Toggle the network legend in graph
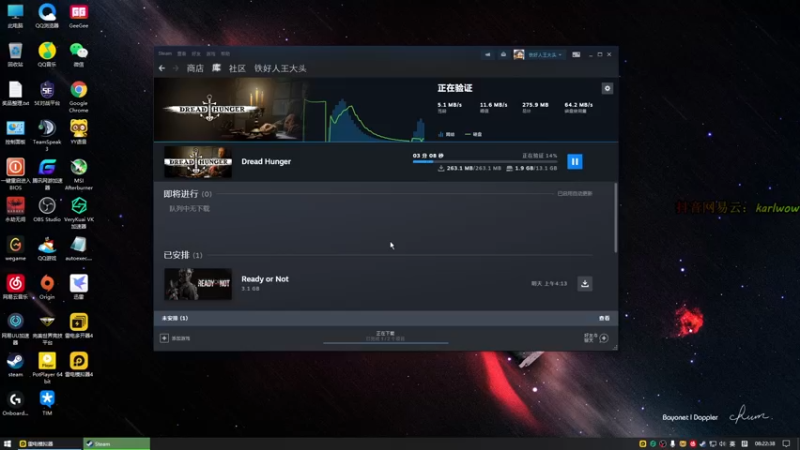800x450 pixels. [x=446, y=134]
